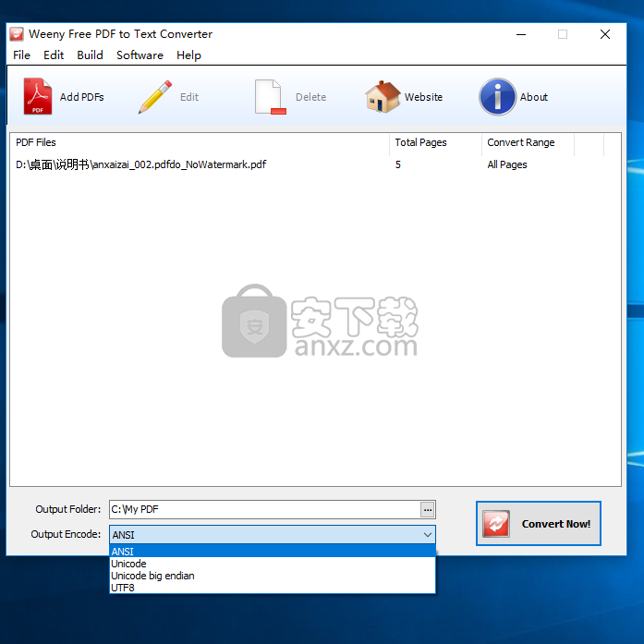The image size is (644, 644).
Task: Select ANSI in the encode list
Action: (x=273, y=552)
